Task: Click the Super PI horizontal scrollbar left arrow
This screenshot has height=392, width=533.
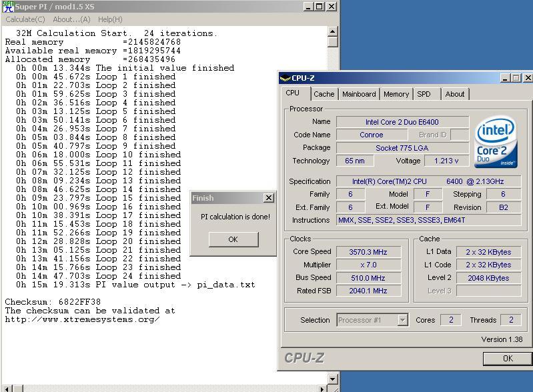Action: [7, 389]
